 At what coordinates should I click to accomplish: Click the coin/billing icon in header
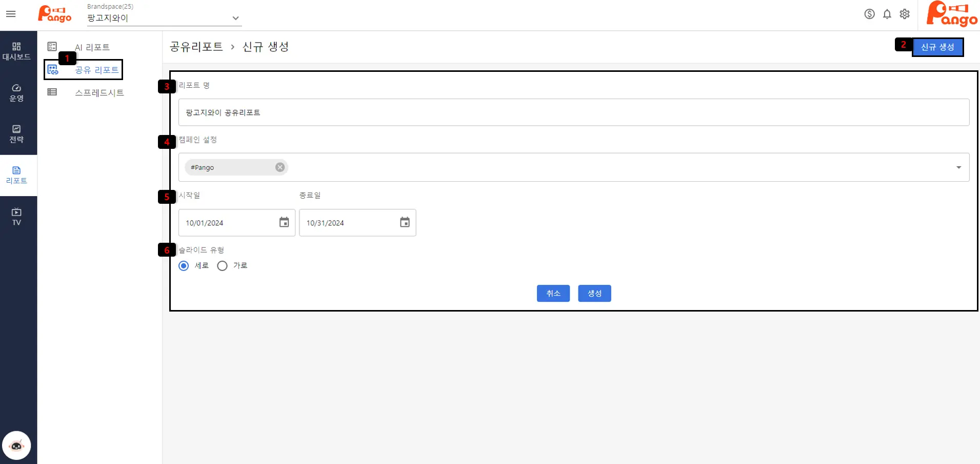(x=869, y=14)
